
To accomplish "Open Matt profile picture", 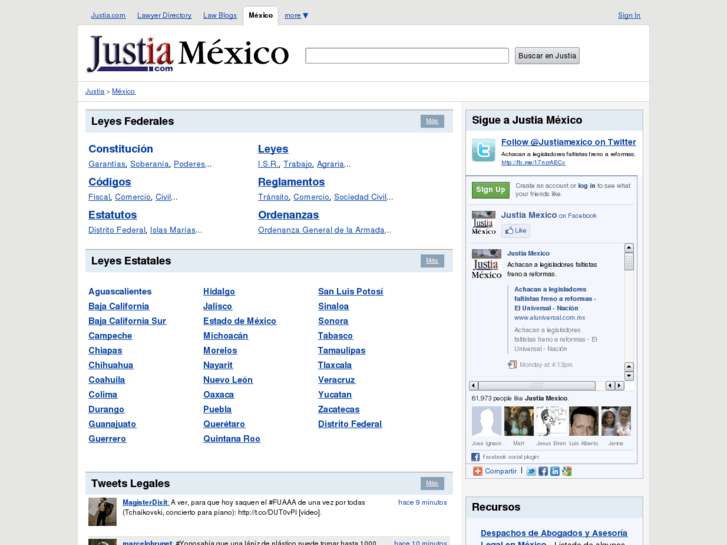I will pos(519,421).
